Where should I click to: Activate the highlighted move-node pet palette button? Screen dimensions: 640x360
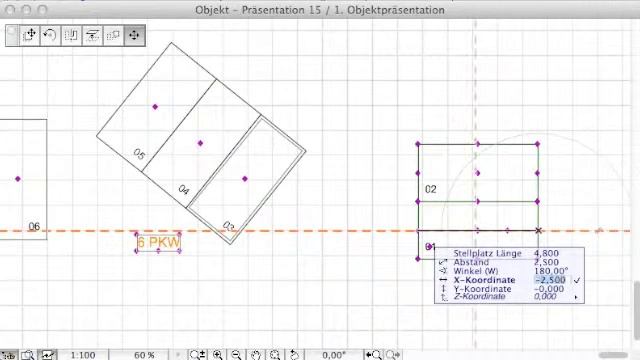click(x=134, y=36)
